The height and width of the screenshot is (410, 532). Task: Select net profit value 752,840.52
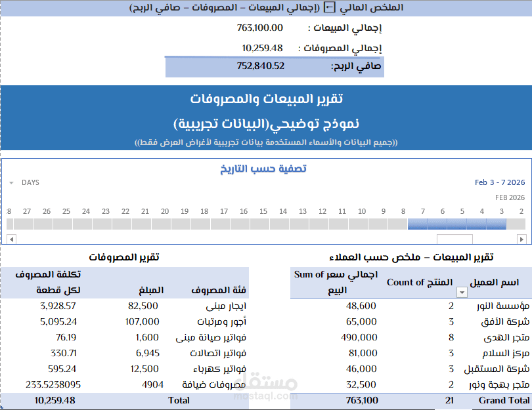[x=261, y=66]
